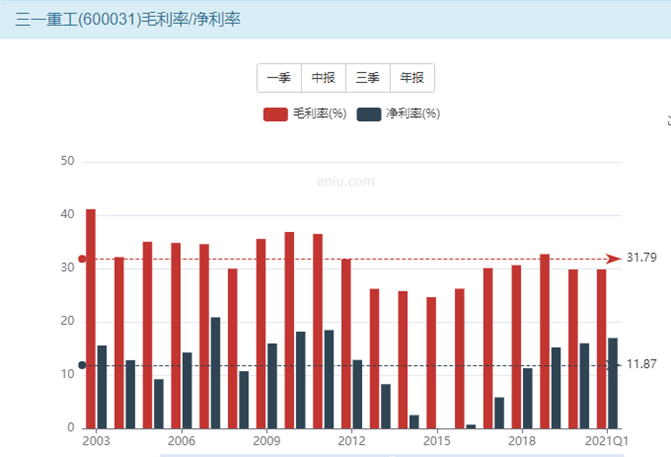
Task: Click the 20 y-axis value
Action: (68, 321)
